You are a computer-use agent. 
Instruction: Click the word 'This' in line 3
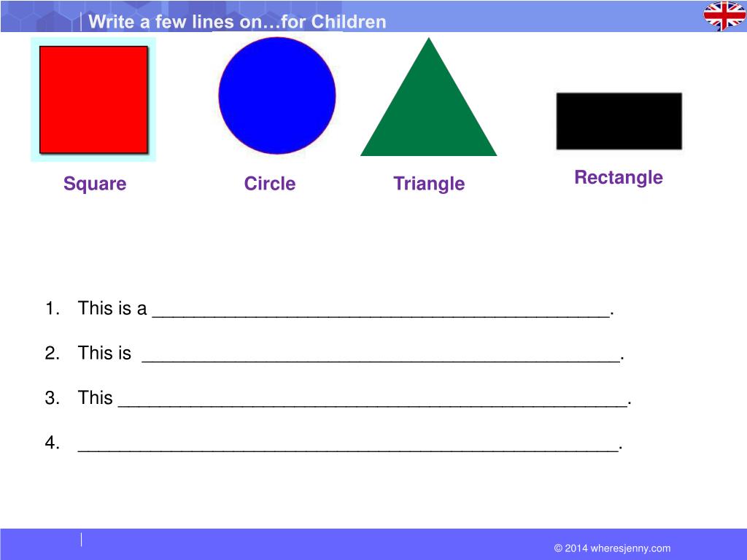click(96, 397)
